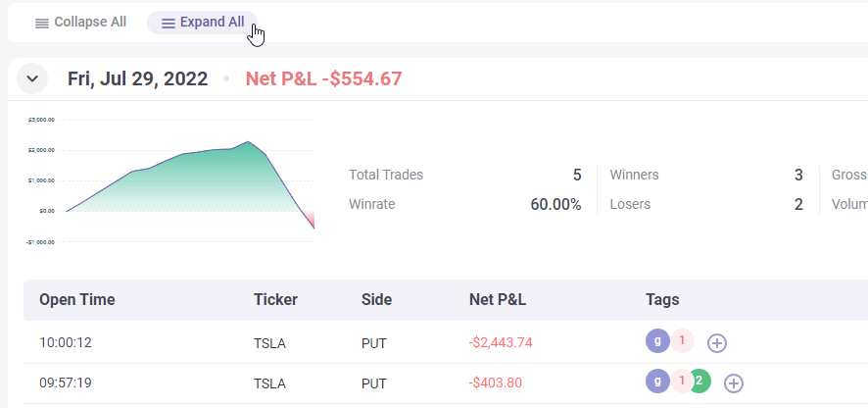Click pink '1' tag on 10:00:12 trade

[x=682, y=341]
